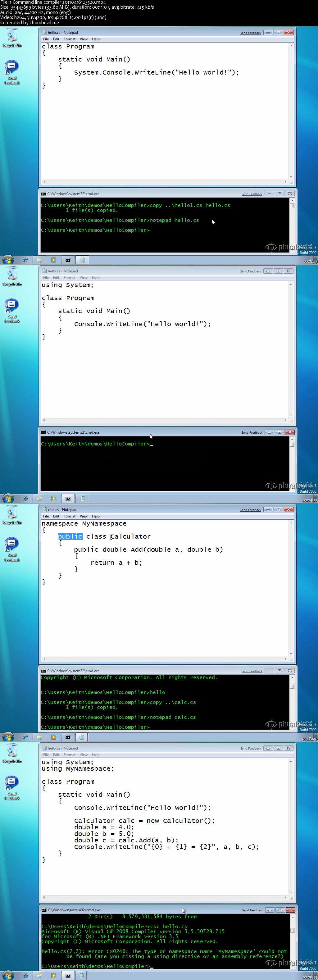318x980 pixels.
Task: Click Start orb in taskbar marked 00:02:13
Action: tap(8, 260)
